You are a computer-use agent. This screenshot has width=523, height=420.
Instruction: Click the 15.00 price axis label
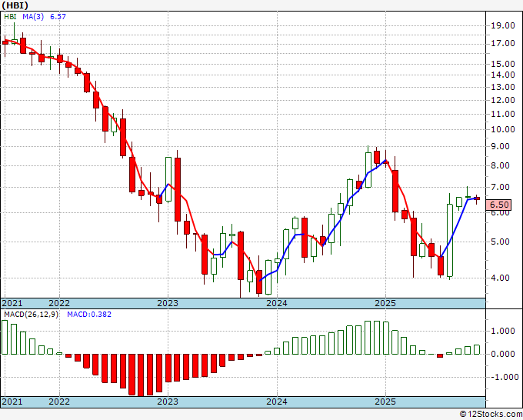[503, 64]
